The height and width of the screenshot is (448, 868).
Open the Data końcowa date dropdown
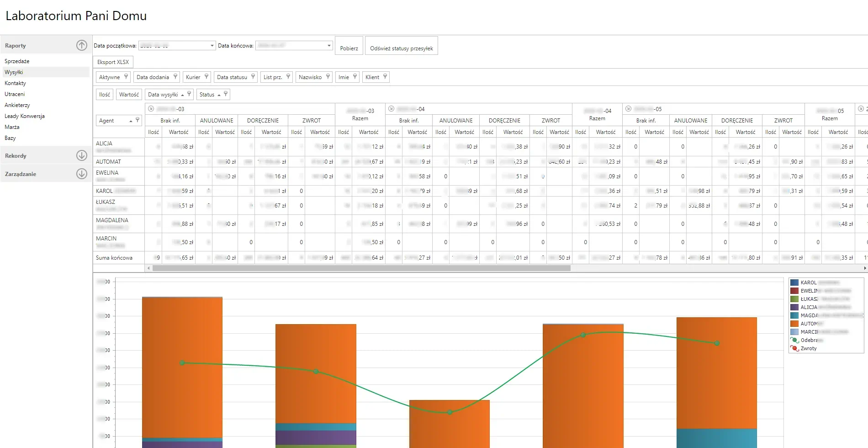(x=329, y=46)
